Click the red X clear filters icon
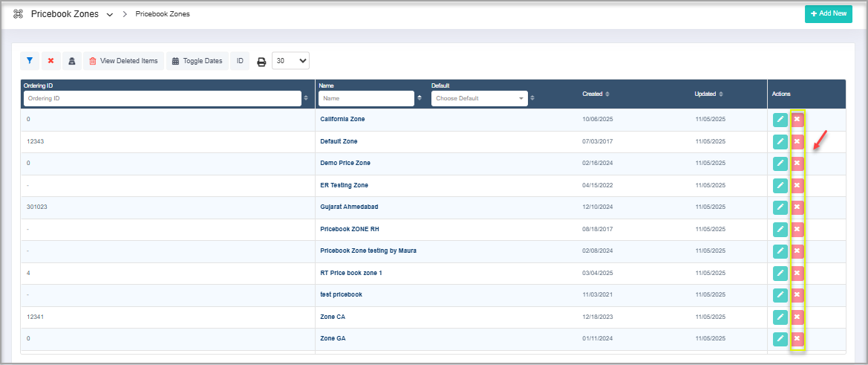 click(50, 61)
